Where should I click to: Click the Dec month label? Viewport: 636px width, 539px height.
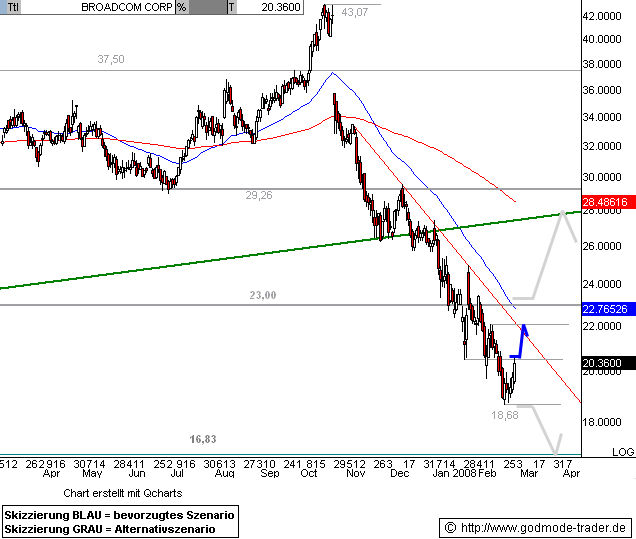[400, 473]
